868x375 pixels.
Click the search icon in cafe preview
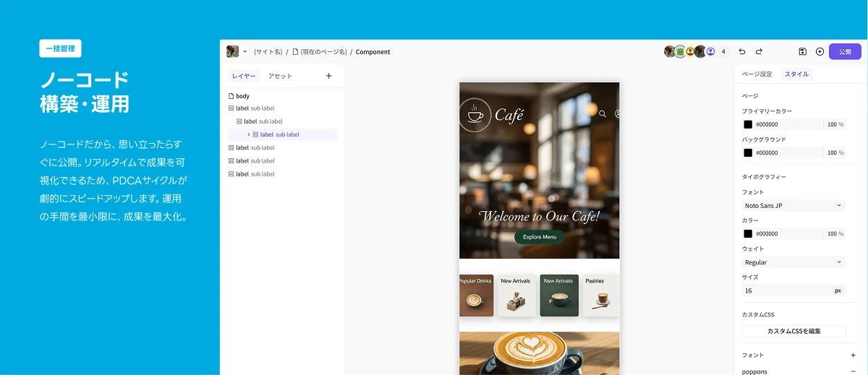pos(603,113)
